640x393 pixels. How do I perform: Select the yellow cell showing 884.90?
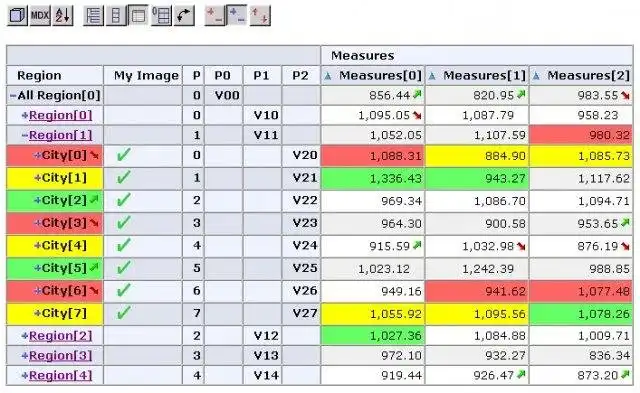[x=477, y=155]
